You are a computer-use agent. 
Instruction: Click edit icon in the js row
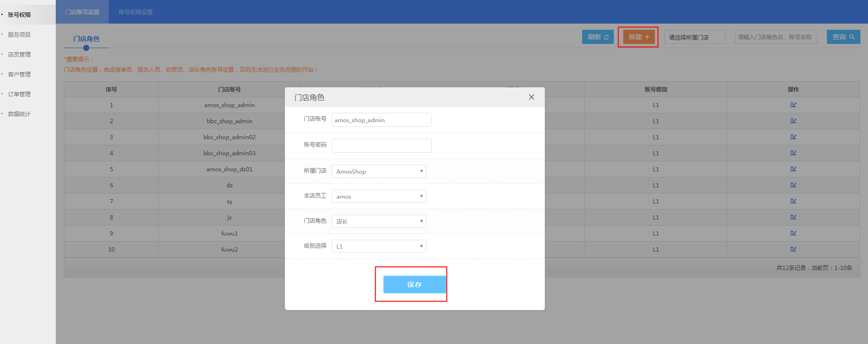point(793,217)
